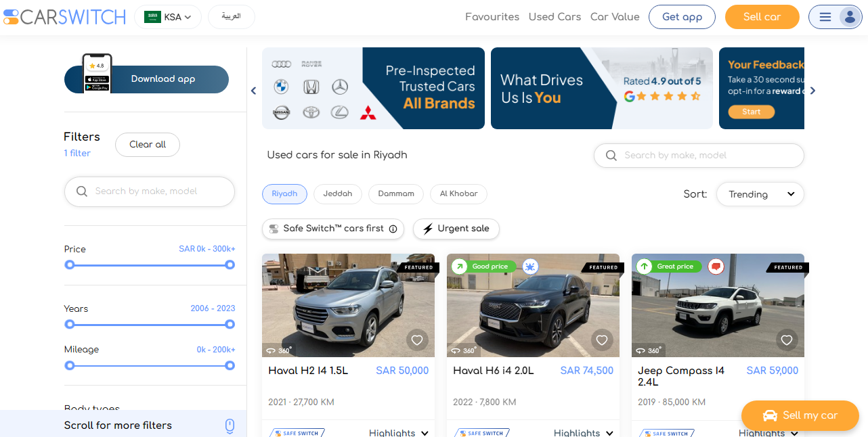Viewport: 868px width, 437px height.
Task: Click the 1 filter link
Action: point(77,154)
